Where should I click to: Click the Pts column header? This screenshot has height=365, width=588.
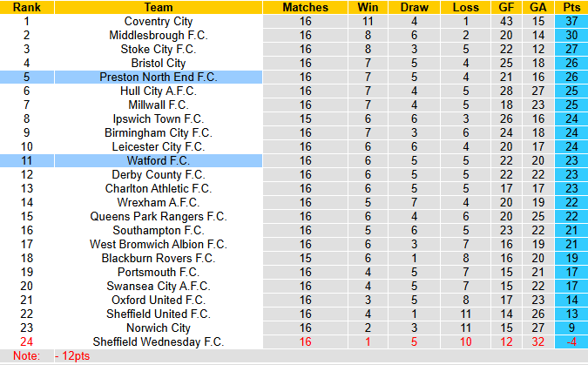pos(571,7)
